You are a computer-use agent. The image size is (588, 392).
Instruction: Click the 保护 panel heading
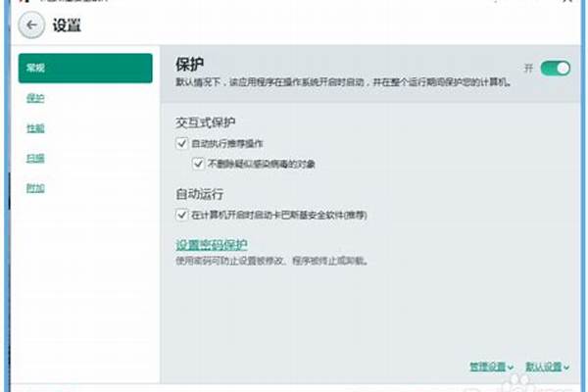[x=190, y=64]
